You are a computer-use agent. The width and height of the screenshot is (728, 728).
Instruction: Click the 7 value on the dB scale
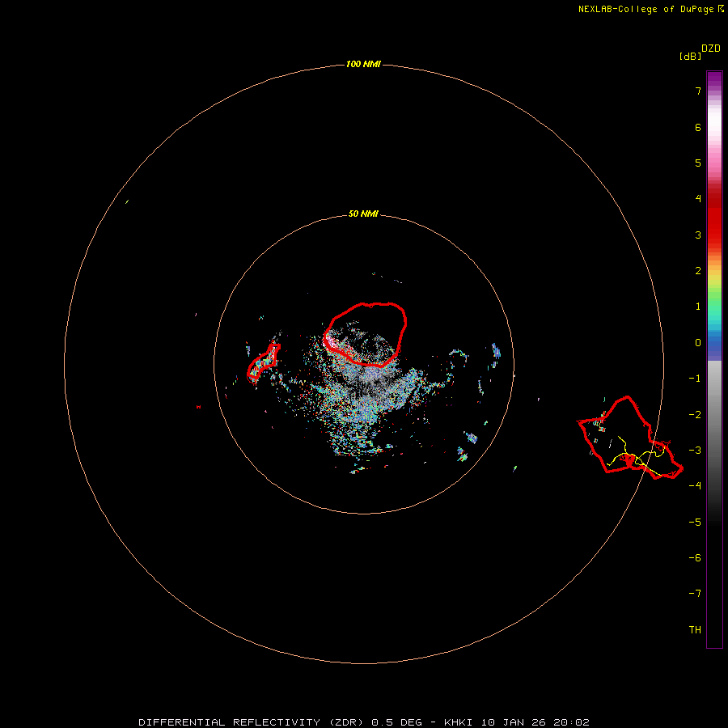click(698, 91)
